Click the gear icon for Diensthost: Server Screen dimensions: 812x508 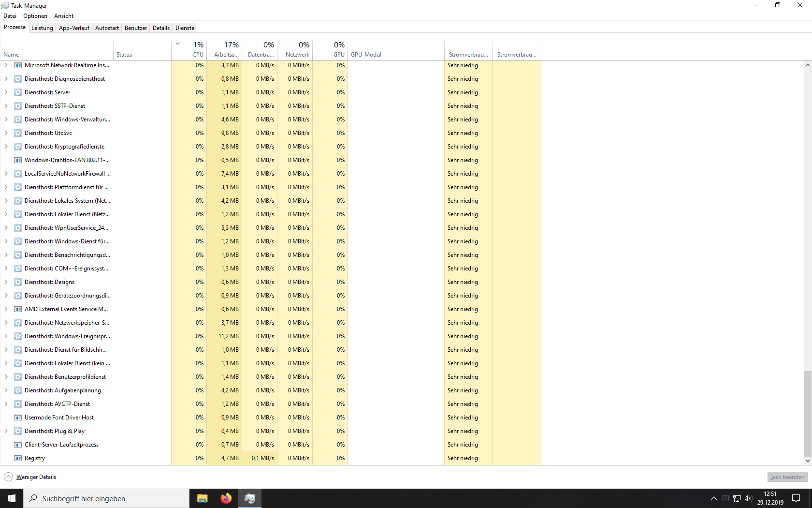18,92
